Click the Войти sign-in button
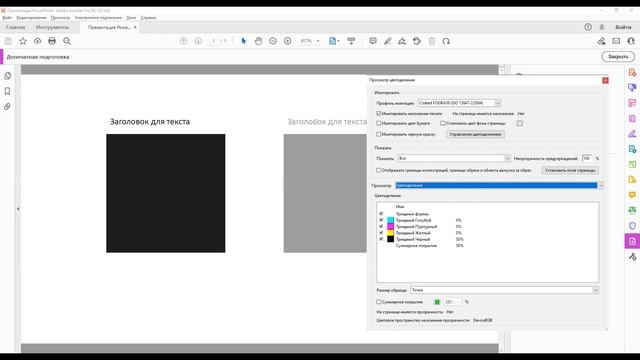This screenshot has width=640, height=360. (623, 27)
